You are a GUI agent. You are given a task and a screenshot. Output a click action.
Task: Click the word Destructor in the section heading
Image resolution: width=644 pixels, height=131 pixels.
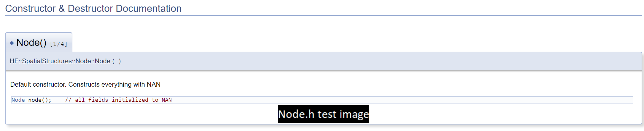90,9
